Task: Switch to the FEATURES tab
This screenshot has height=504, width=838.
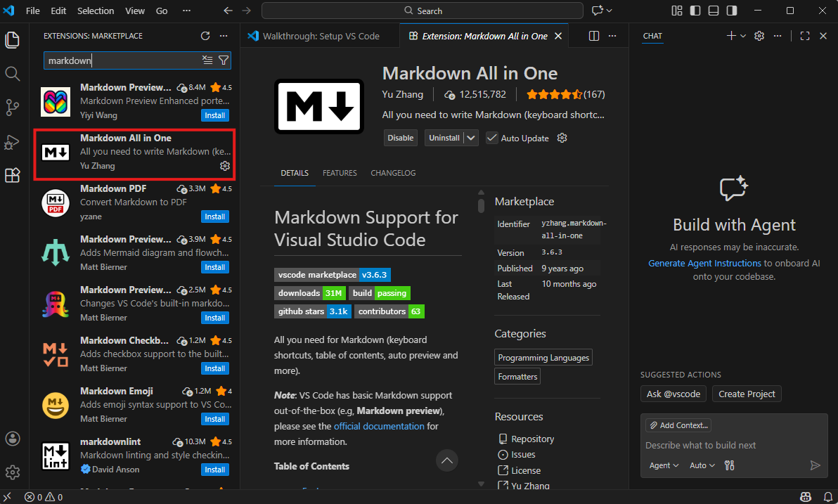Action: click(x=340, y=173)
